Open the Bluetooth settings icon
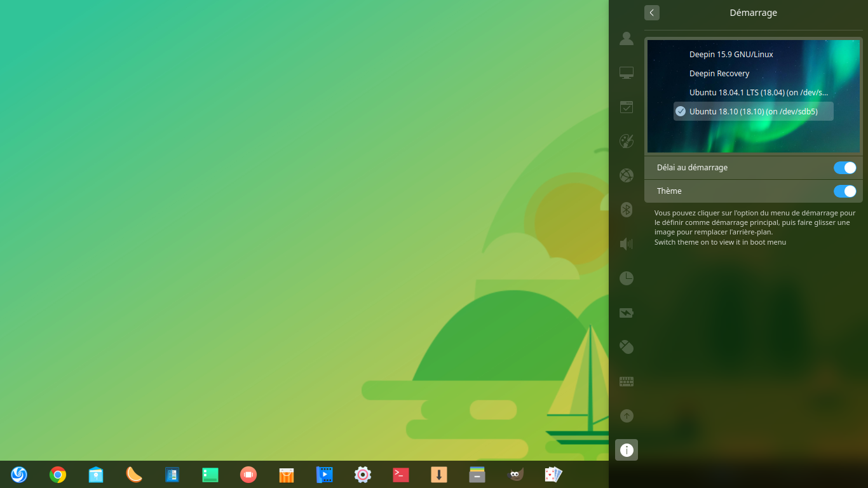The width and height of the screenshot is (868, 488). click(x=627, y=210)
